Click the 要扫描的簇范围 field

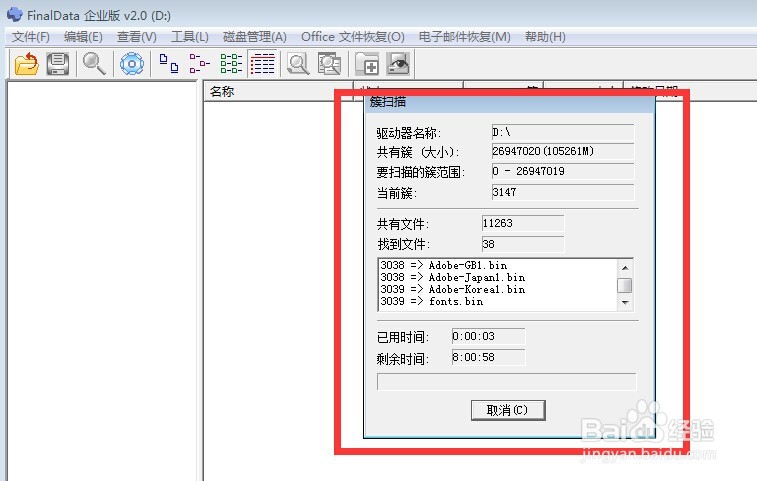pos(562,171)
